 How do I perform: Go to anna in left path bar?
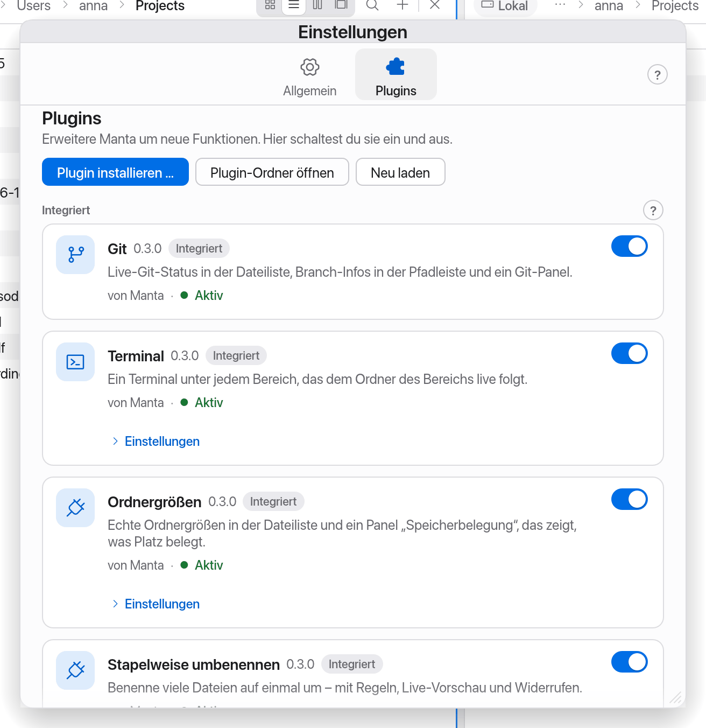94,6
